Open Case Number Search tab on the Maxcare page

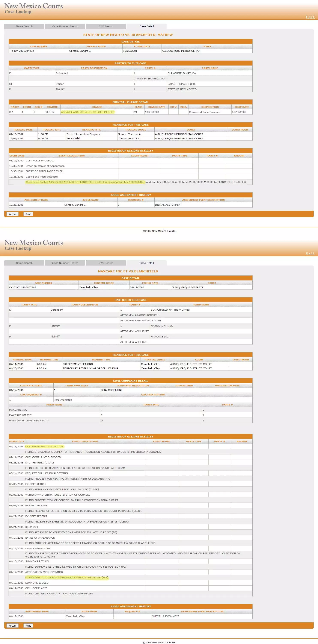coord(65,263)
